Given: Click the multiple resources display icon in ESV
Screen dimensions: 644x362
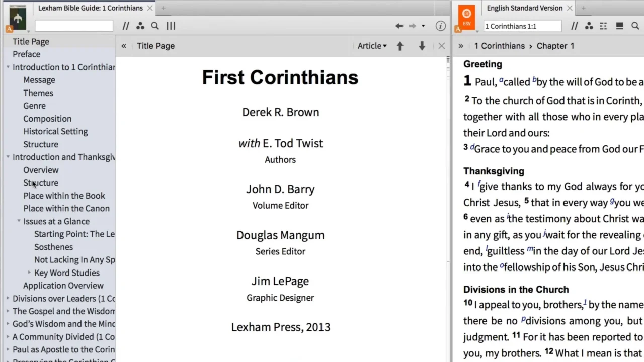Looking at the screenshot, I should pyautogui.click(x=620, y=26).
